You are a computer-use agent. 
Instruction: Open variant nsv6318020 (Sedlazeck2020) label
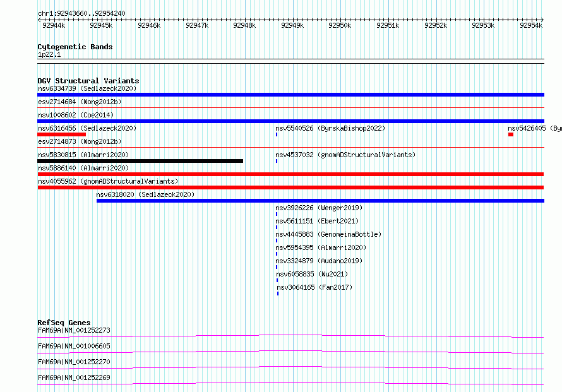tap(145, 194)
